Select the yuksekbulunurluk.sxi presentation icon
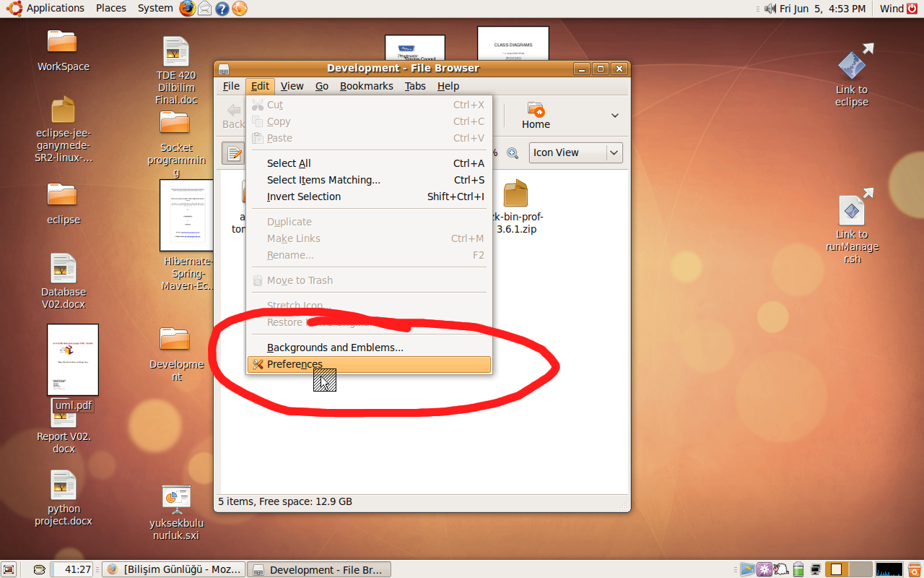 [x=176, y=499]
